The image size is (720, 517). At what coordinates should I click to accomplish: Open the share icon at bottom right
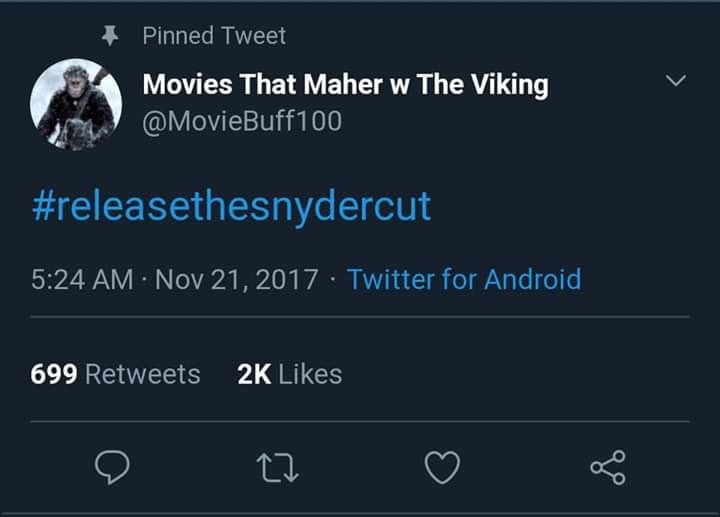tap(607, 468)
